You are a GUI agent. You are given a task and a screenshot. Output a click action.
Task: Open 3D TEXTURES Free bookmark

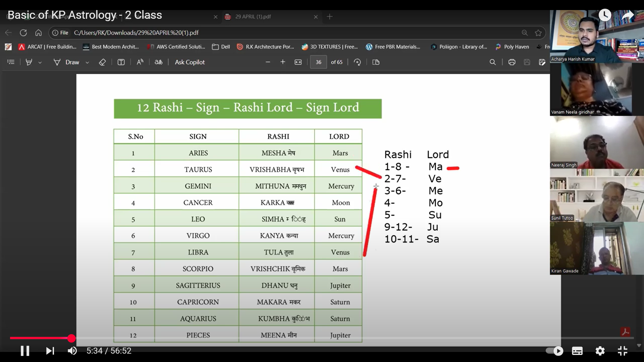coord(330,47)
